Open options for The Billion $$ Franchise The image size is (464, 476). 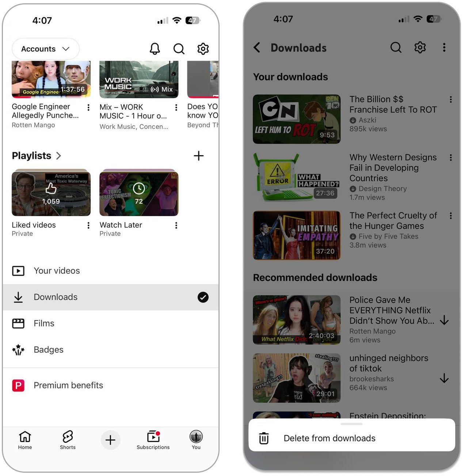[451, 99]
